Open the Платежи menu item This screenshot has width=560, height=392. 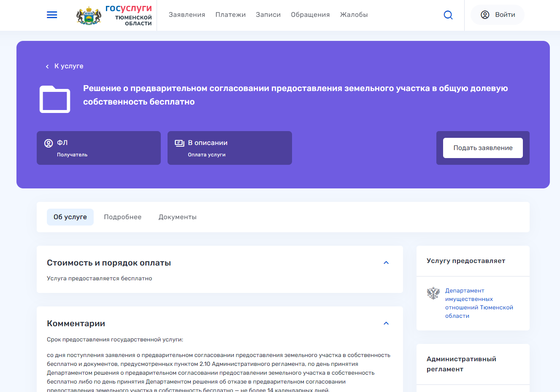coord(230,15)
